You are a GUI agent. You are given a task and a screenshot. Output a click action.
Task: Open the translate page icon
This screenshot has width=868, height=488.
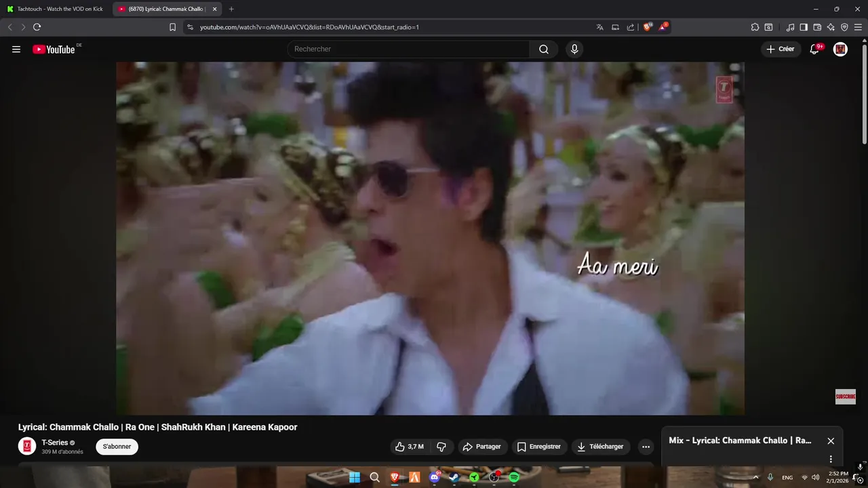tap(599, 27)
